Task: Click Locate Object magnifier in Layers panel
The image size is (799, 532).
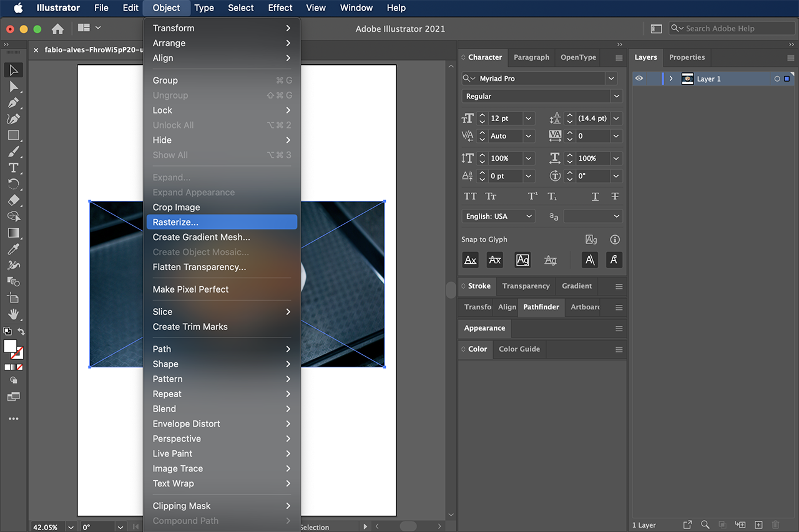Action: click(705, 525)
